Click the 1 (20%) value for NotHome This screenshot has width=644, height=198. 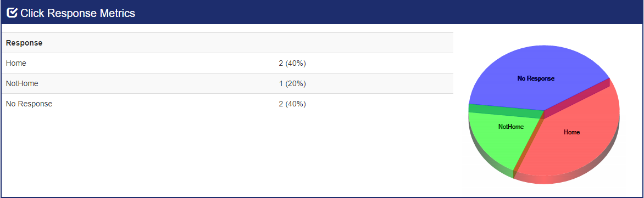pyautogui.click(x=292, y=83)
